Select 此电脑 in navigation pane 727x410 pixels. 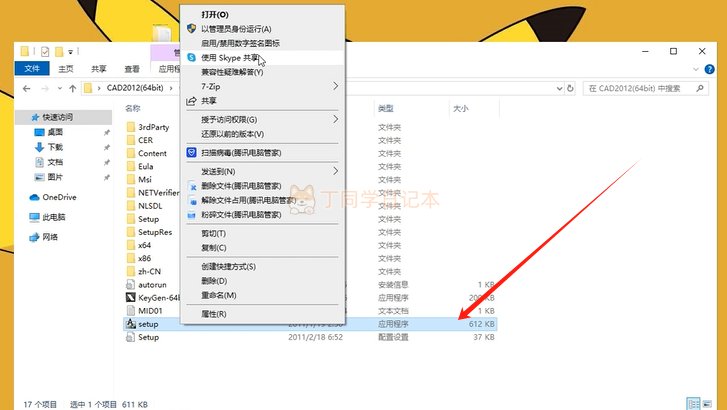click(53, 217)
